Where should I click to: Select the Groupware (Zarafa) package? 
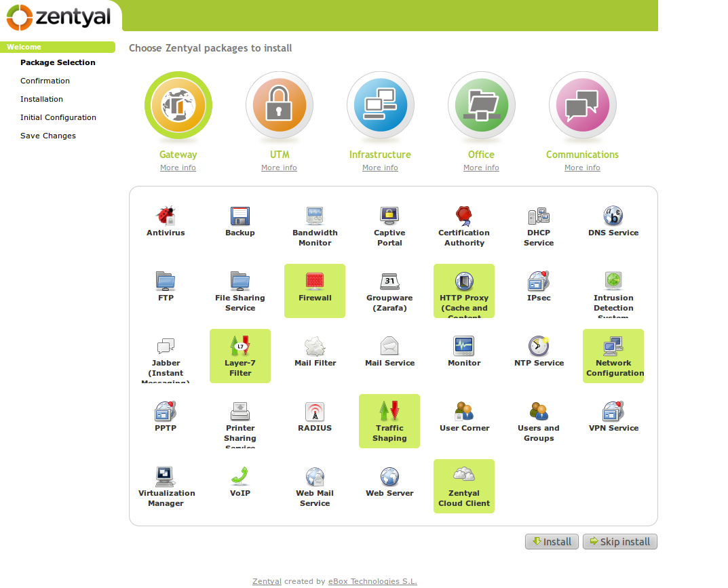[389, 291]
